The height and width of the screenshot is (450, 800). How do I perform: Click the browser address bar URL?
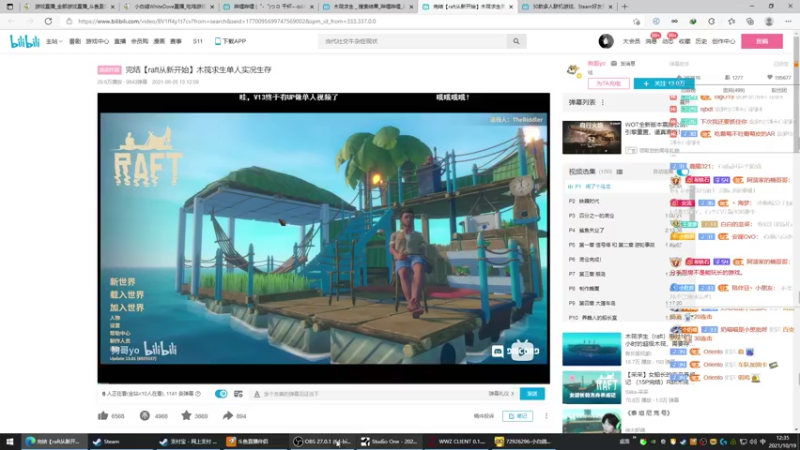click(227, 21)
